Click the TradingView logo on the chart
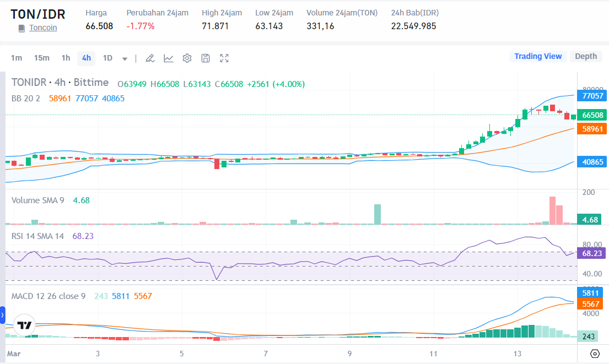This screenshot has height=364, width=609. 24,325
